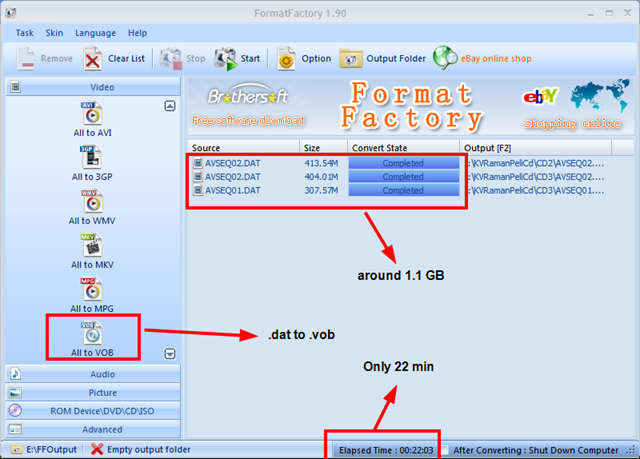The image size is (640, 459).
Task: Click the Convert State column header
Action: pyautogui.click(x=403, y=148)
